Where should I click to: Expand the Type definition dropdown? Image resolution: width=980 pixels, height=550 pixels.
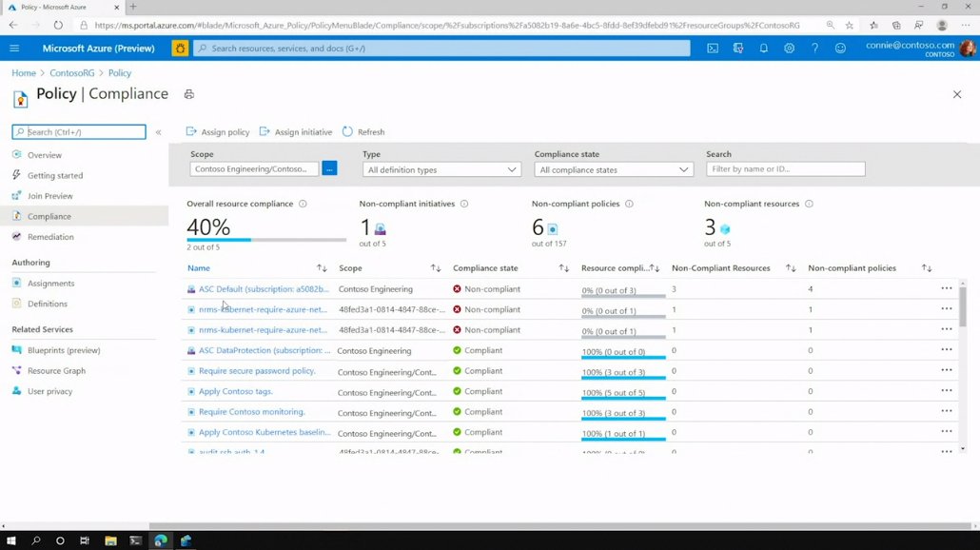click(x=441, y=169)
